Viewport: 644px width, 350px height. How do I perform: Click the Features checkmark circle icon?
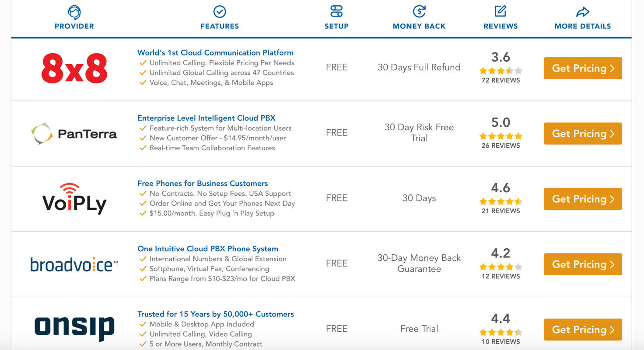[220, 11]
